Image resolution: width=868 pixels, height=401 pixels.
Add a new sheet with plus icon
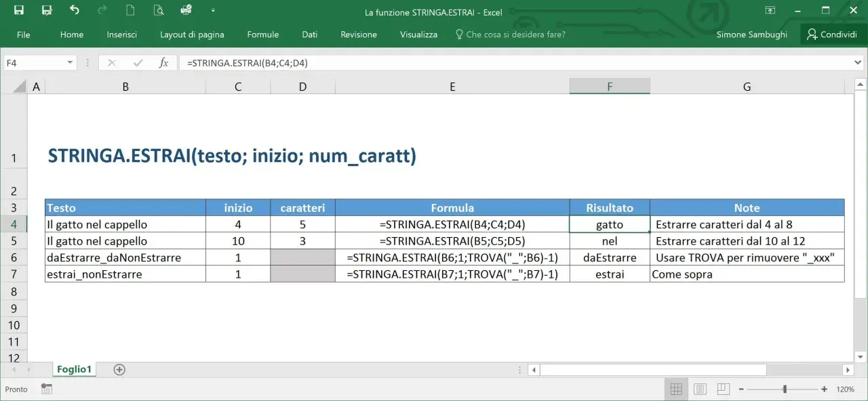(119, 369)
